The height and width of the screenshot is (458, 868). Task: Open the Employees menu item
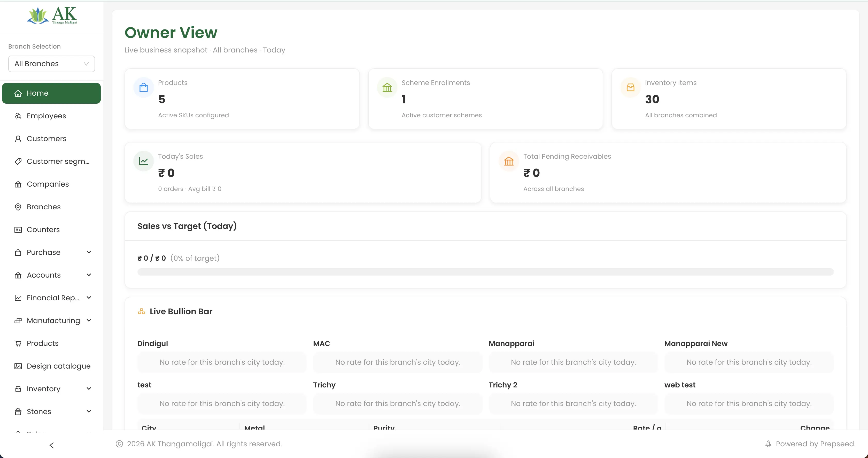tap(51, 116)
